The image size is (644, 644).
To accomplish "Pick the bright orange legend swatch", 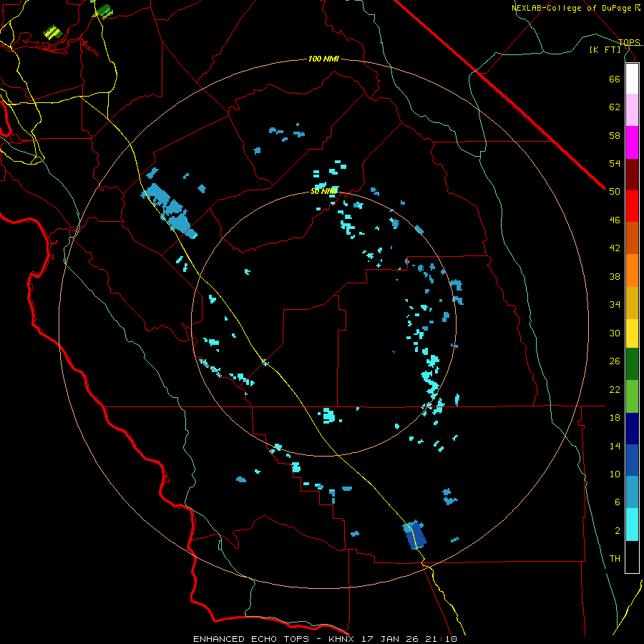I will (x=632, y=270).
